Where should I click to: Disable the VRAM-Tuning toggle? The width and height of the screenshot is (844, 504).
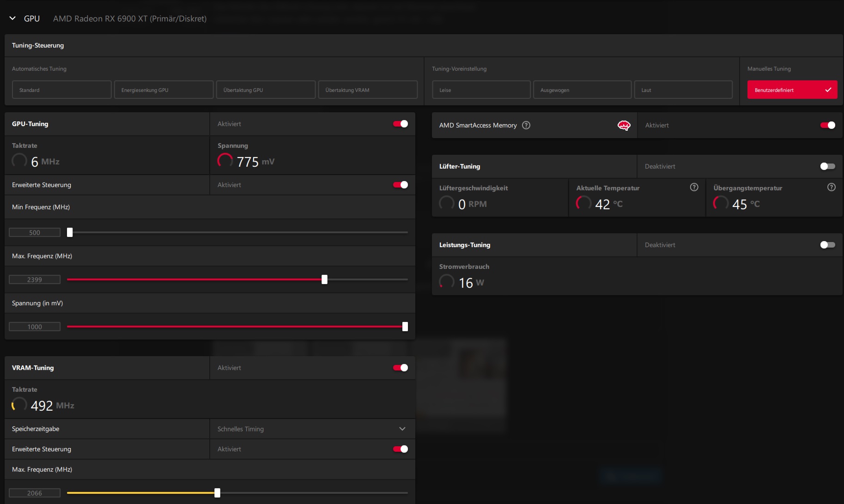tap(401, 368)
